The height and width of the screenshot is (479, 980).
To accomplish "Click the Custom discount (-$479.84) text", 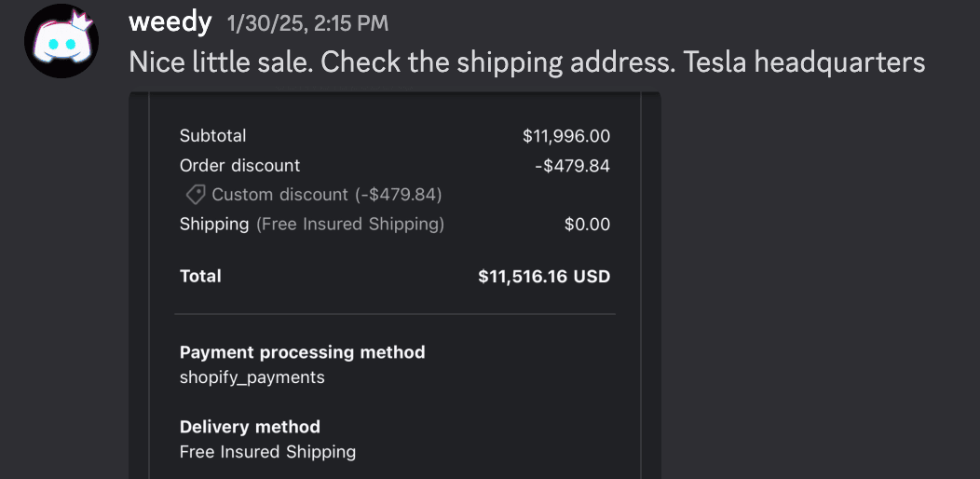I will pyautogui.click(x=326, y=195).
